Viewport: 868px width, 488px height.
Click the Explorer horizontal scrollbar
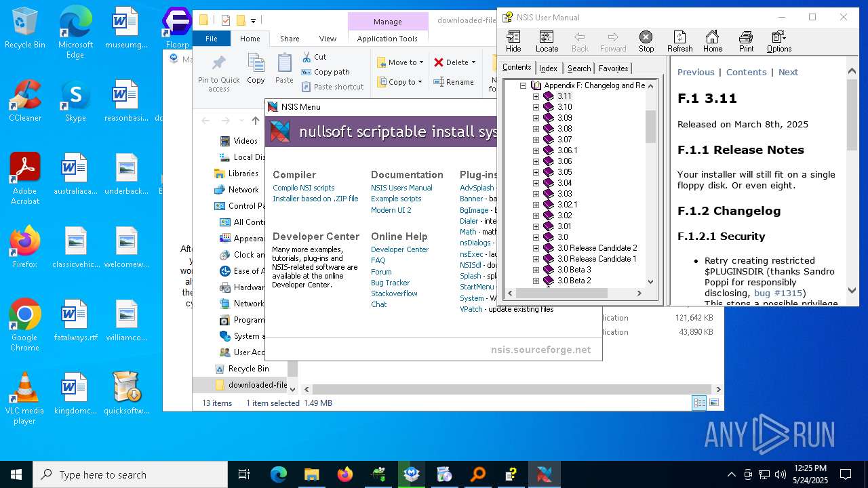pos(513,389)
